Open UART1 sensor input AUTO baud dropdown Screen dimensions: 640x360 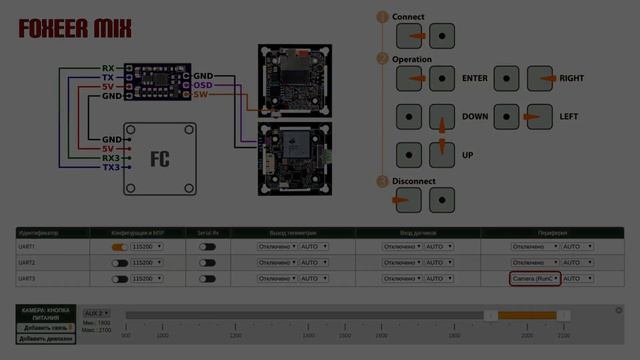pos(439,247)
